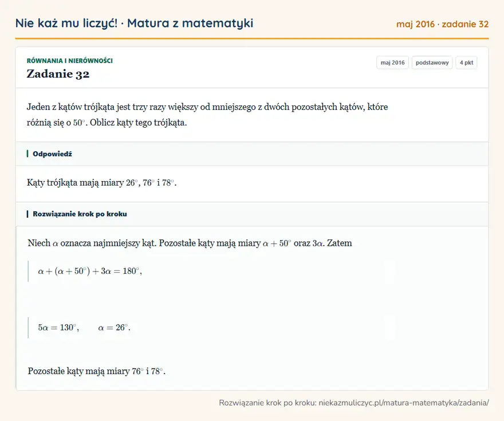
Task: Click the text 'Oblicz kąty tego trójkąta.'
Action: click(x=138, y=123)
